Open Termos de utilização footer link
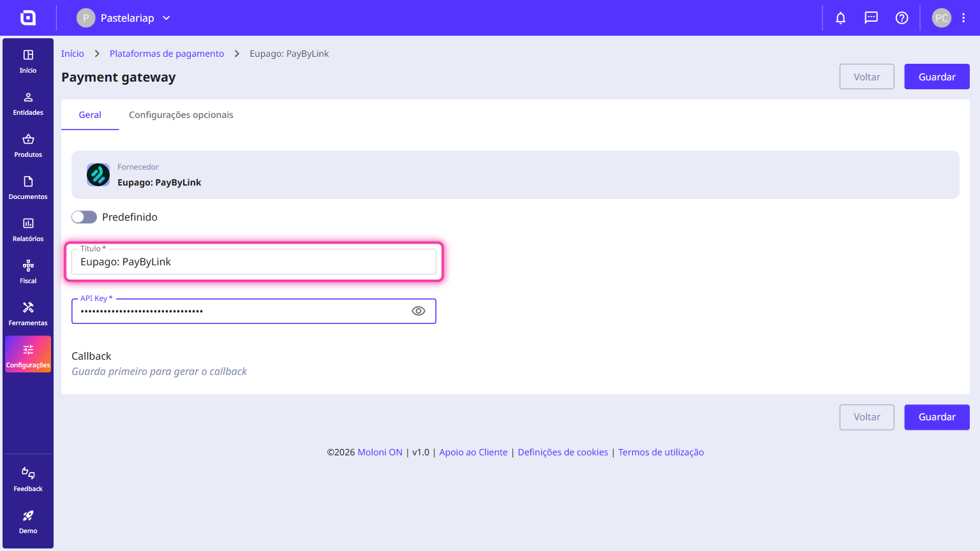 (661, 452)
